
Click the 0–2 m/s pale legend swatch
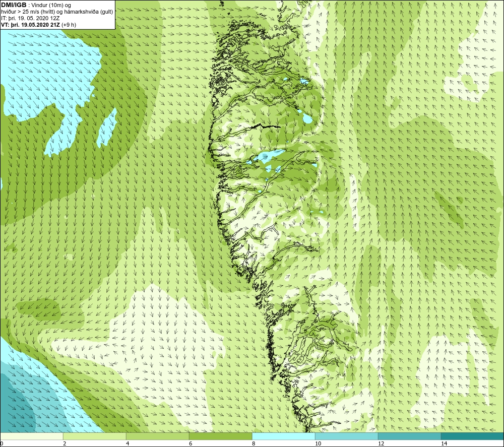point(32,436)
